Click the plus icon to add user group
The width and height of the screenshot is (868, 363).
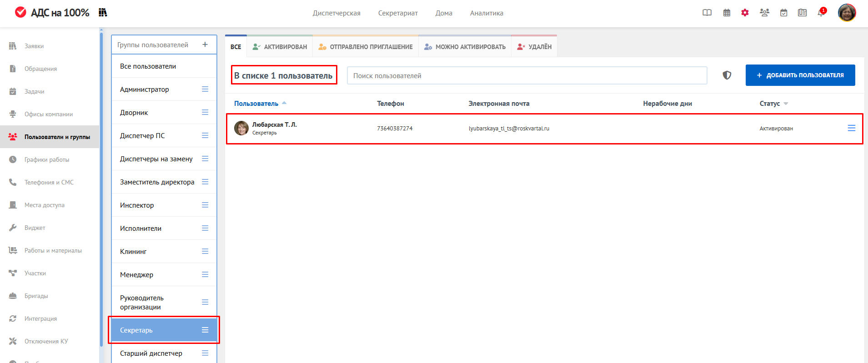(205, 45)
